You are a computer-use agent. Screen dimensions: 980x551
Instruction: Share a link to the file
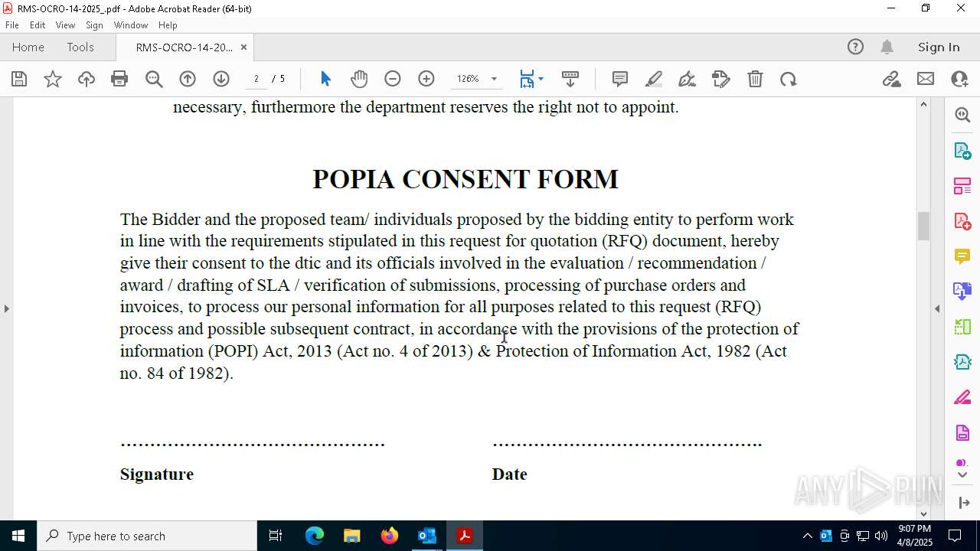tap(891, 79)
